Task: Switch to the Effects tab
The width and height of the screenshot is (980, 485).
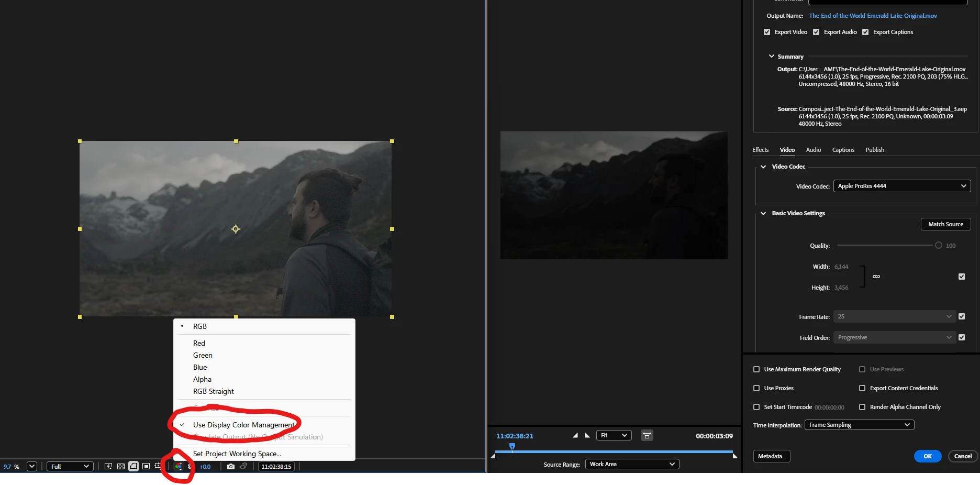Action: (760, 150)
